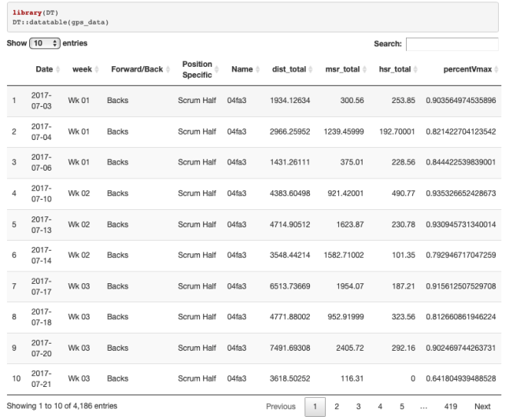Click the Forward/Back header label
509x420 pixels.
(137, 69)
